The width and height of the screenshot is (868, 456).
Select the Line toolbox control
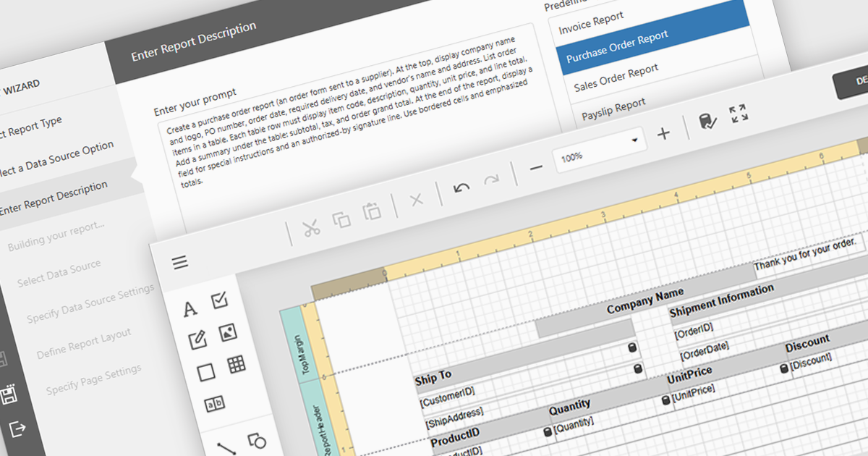tap(228, 449)
